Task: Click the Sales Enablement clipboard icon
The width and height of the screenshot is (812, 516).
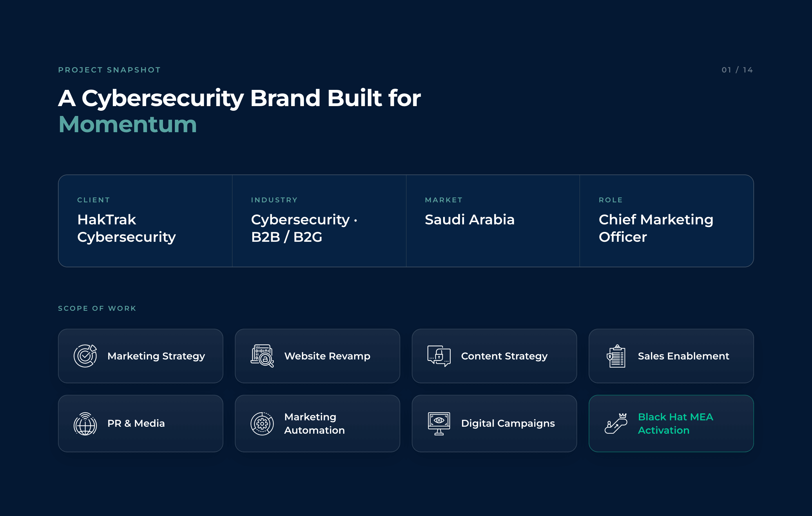Action: tap(616, 356)
